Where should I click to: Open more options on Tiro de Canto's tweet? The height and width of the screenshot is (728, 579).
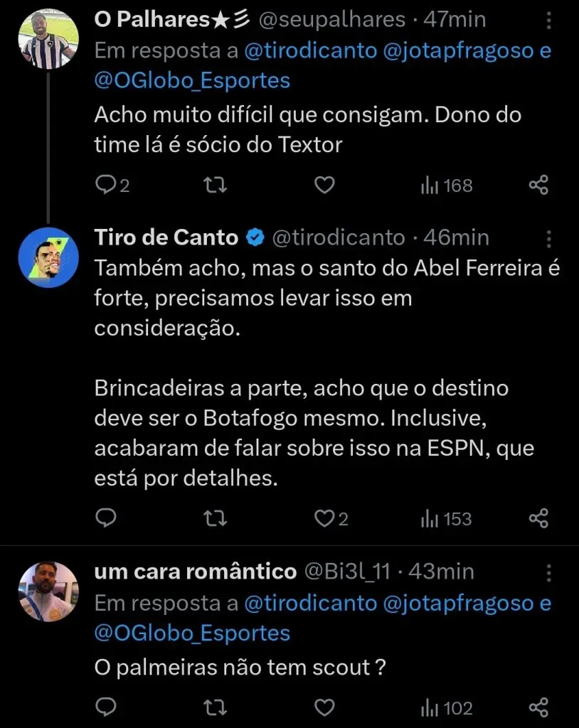click(x=549, y=237)
